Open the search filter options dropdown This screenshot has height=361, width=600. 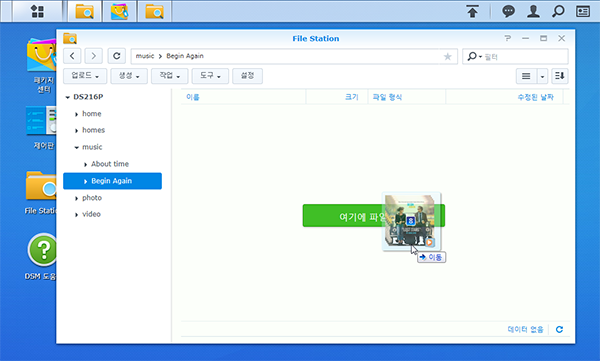474,57
